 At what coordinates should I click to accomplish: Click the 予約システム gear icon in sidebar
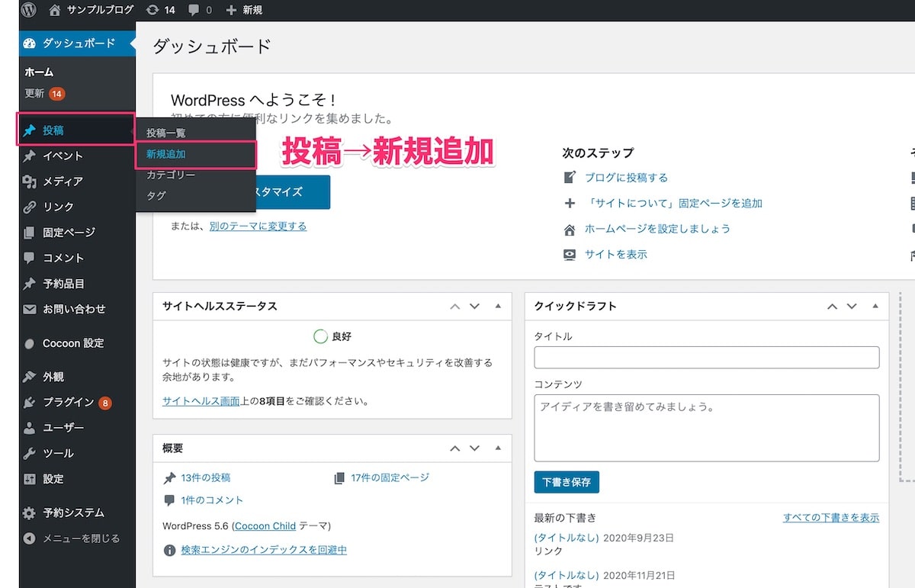tap(30, 513)
